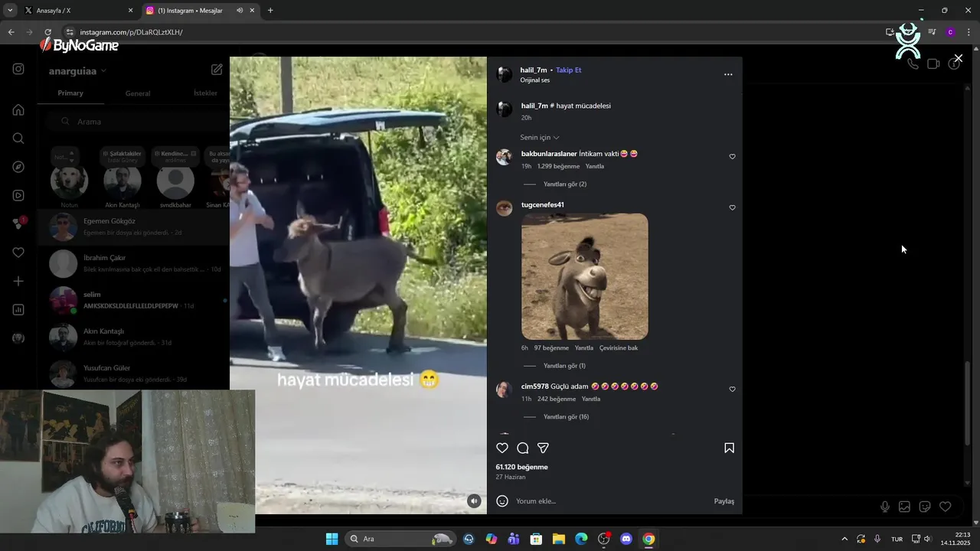Mute the Instagram tab audio icon
The width and height of the screenshot is (980, 551).
click(x=240, y=11)
